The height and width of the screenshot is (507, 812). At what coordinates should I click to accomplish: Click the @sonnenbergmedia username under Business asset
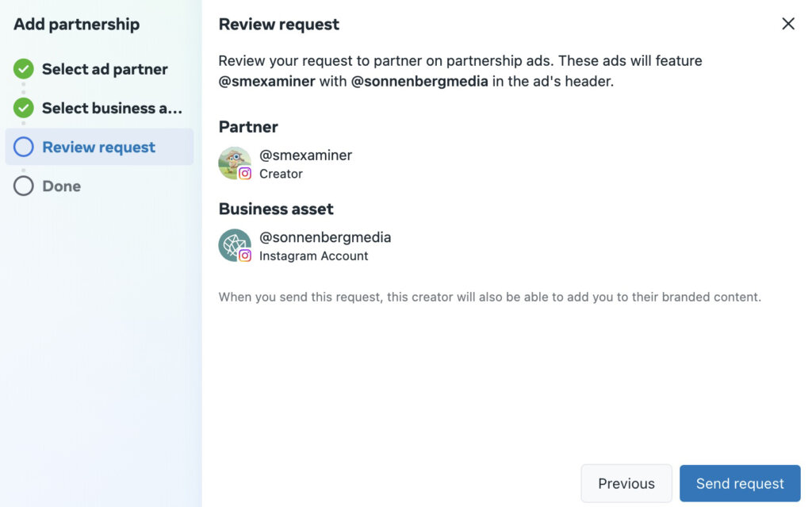point(324,236)
